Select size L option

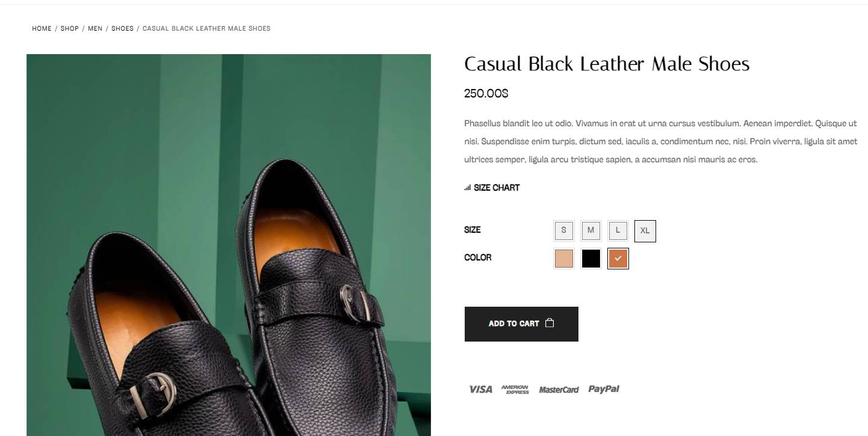point(618,230)
